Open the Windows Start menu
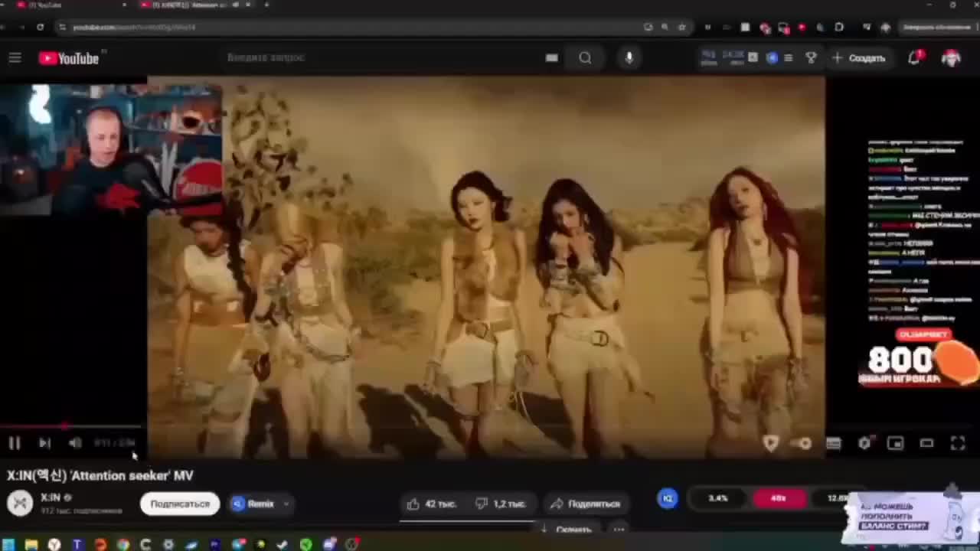Viewport: 980px width, 551px height. pyautogui.click(x=8, y=545)
